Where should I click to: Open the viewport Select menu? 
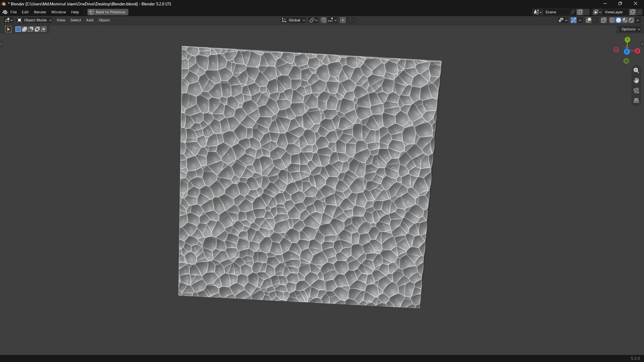click(75, 20)
